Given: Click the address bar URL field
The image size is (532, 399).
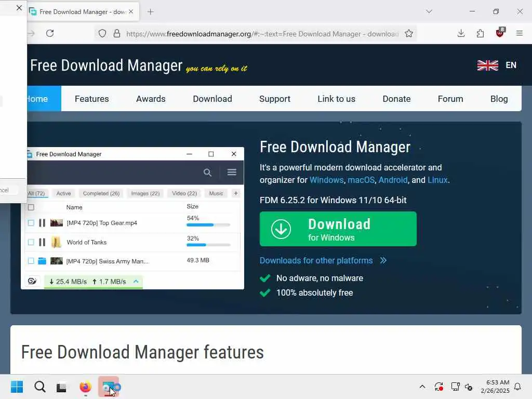Looking at the screenshot, I should pos(262,34).
